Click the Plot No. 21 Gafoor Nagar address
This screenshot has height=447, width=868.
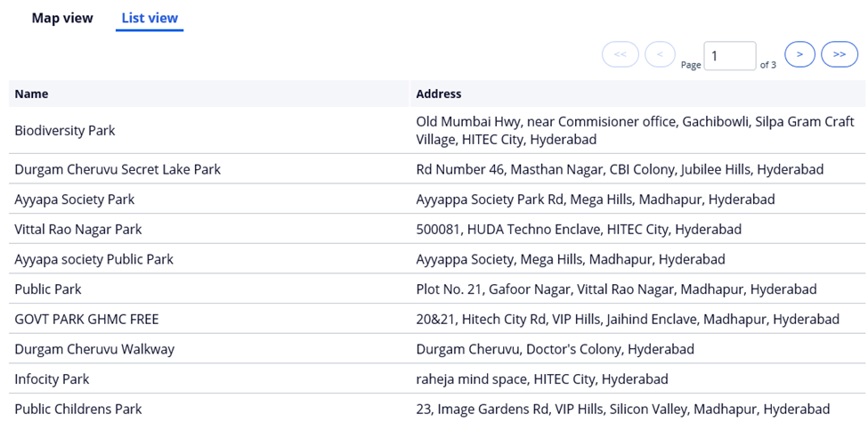[616, 289]
